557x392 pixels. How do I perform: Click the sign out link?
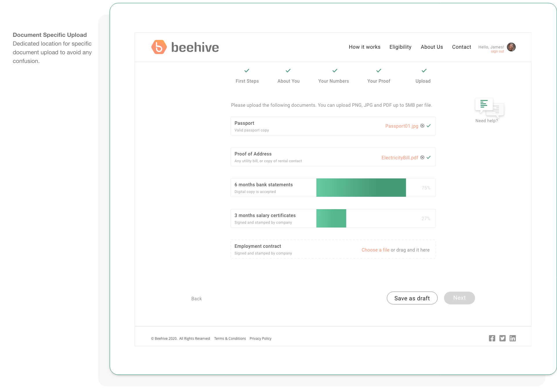[497, 52]
